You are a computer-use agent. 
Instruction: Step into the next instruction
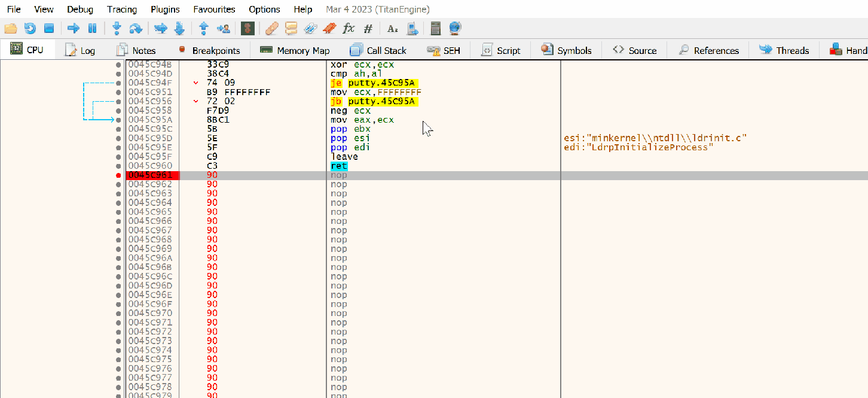click(115, 28)
